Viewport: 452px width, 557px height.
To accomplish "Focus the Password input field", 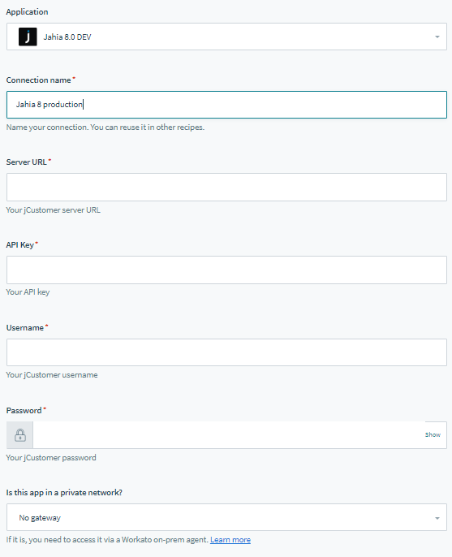I will click(x=228, y=435).
